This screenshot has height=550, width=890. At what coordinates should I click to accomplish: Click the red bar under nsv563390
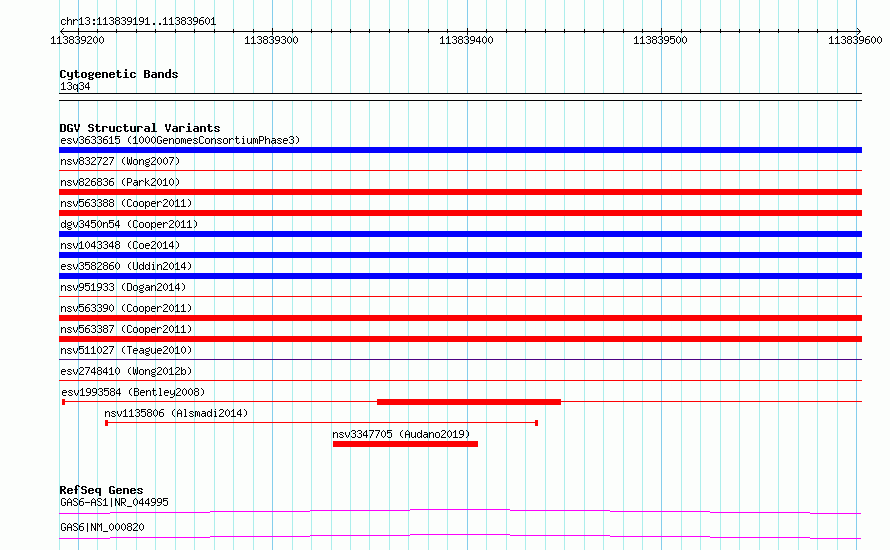(x=460, y=318)
